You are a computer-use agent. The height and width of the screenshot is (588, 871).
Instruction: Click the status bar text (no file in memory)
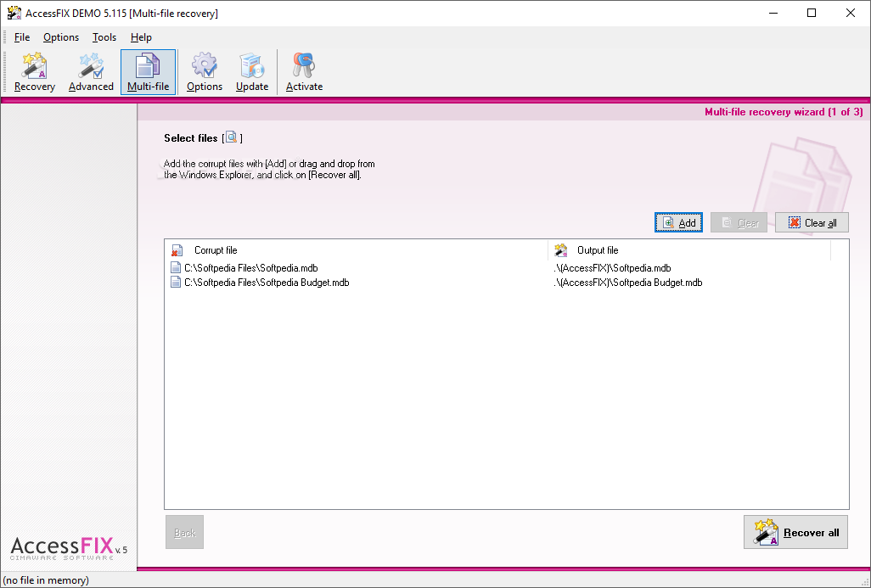pos(46,580)
